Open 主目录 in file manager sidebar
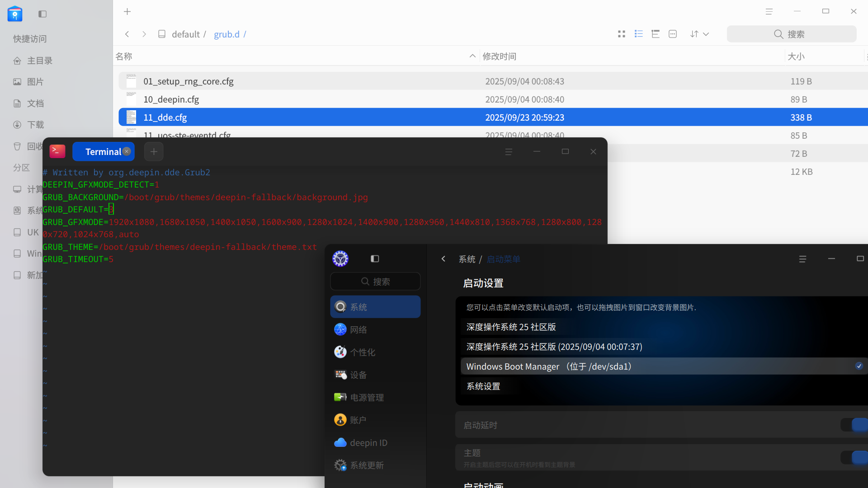 click(x=40, y=61)
